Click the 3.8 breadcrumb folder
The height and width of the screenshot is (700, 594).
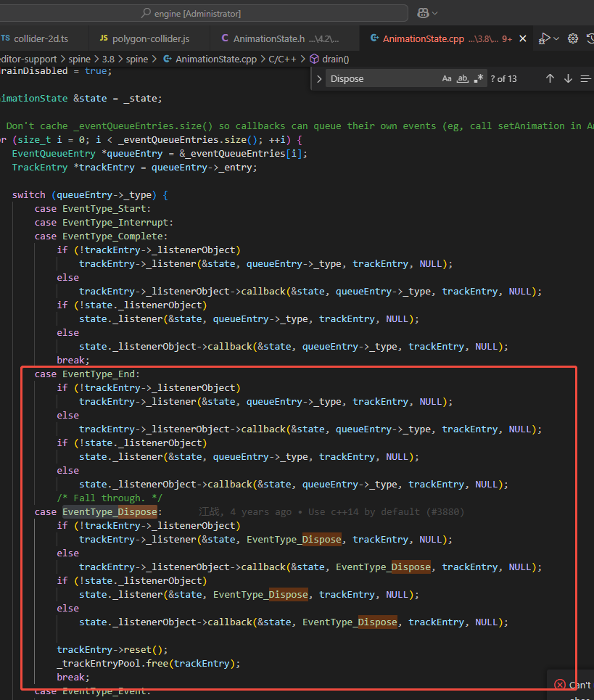click(108, 59)
